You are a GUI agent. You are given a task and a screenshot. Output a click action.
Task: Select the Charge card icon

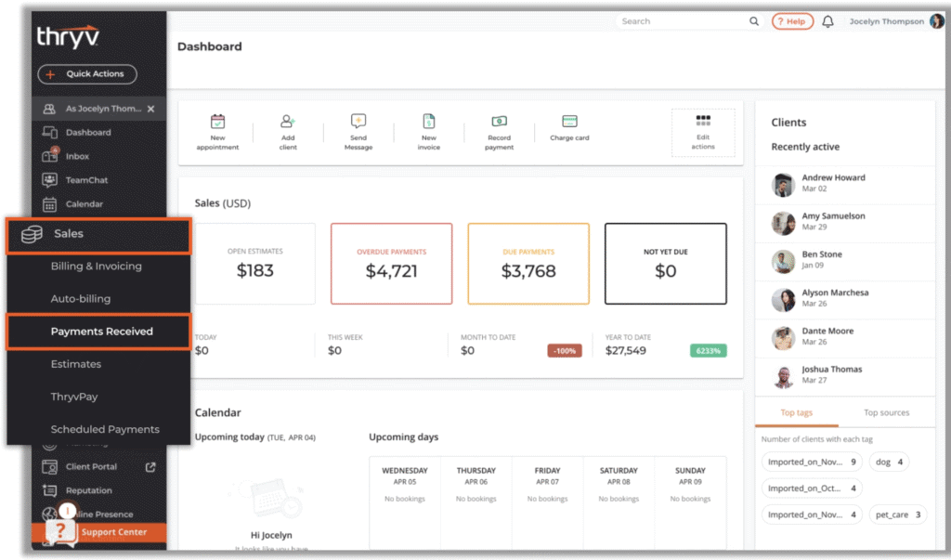pyautogui.click(x=569, y=122)
